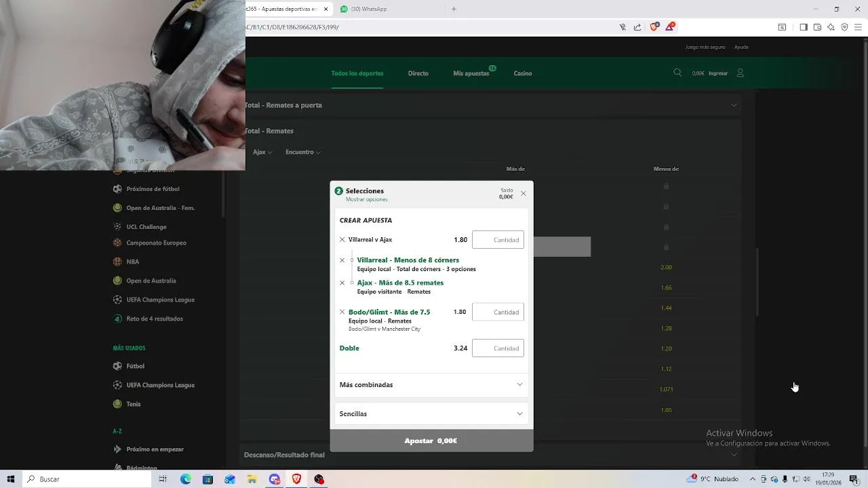Click Fútbol icon under Más usados
Screen dimensions: 868x488
pos(117,366)
